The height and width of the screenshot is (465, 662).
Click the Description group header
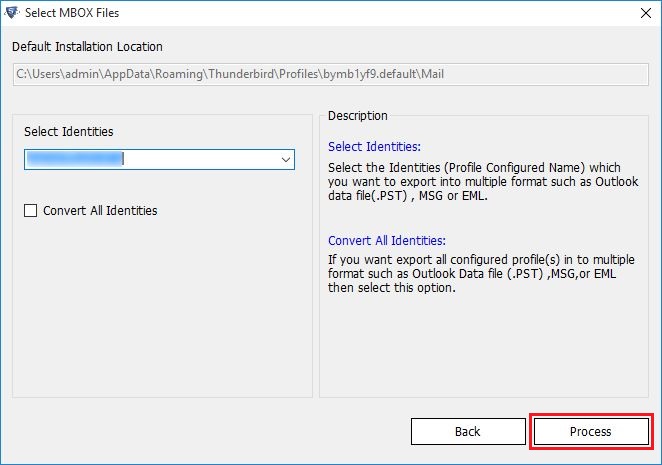click(x=357, y=116)
